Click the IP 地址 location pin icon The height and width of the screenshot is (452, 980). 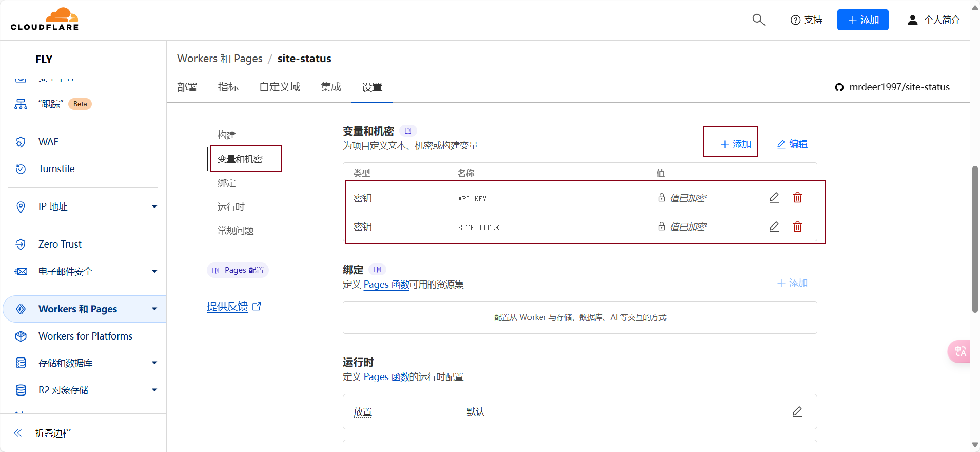[x=21, y=206]
